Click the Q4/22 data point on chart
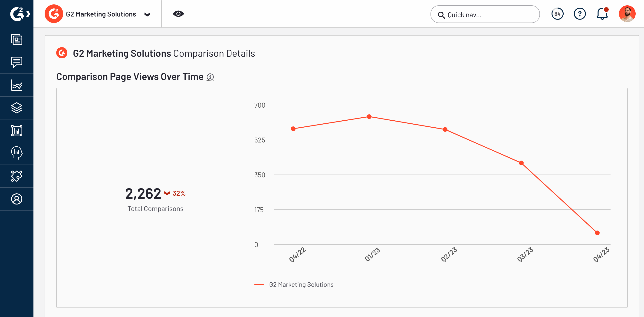 click(293, 129)
